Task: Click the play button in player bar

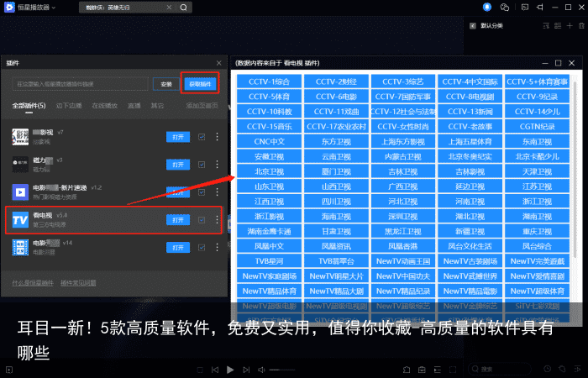Action: click(x=231, y=370)
